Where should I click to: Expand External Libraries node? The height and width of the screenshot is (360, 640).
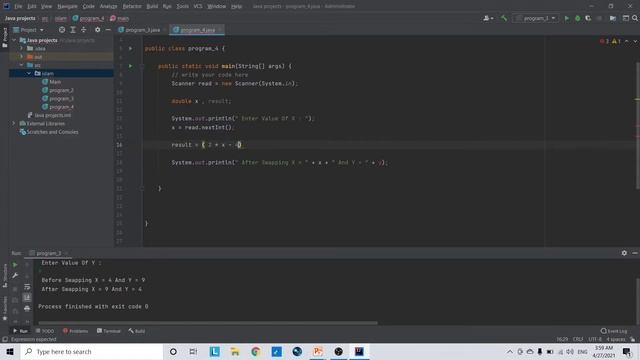coord(14,124)
